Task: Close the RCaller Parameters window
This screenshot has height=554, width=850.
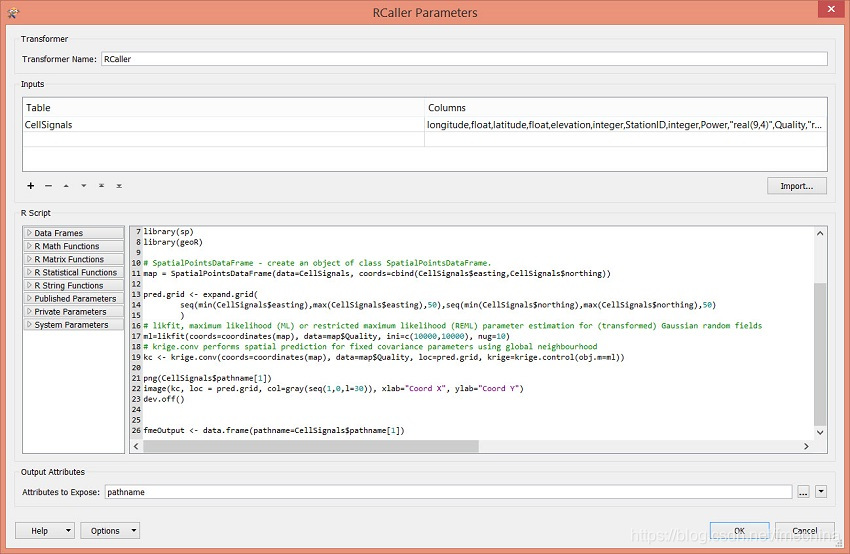Action: [x=831, y=9]
